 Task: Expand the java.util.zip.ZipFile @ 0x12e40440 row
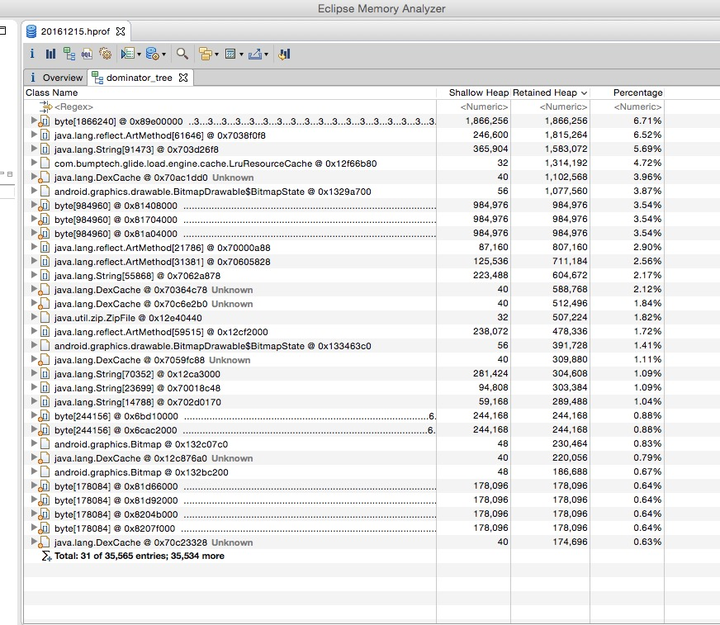tap(34, 317)
